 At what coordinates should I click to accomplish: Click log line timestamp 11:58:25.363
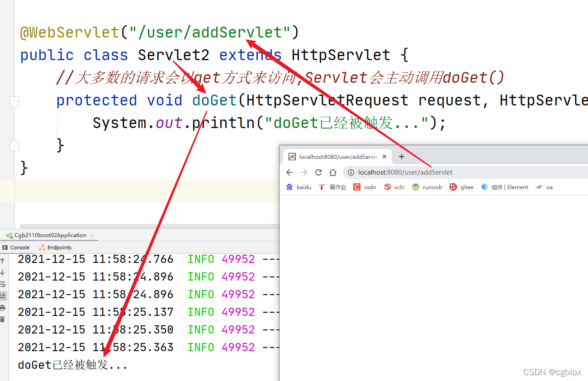pyautogui.click(x=133, y=347)
